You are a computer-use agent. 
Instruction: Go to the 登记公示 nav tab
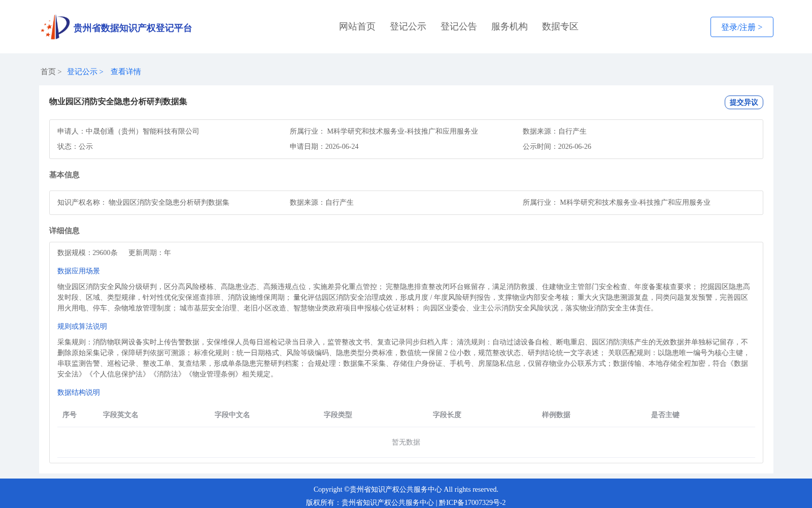pos(408,26)
